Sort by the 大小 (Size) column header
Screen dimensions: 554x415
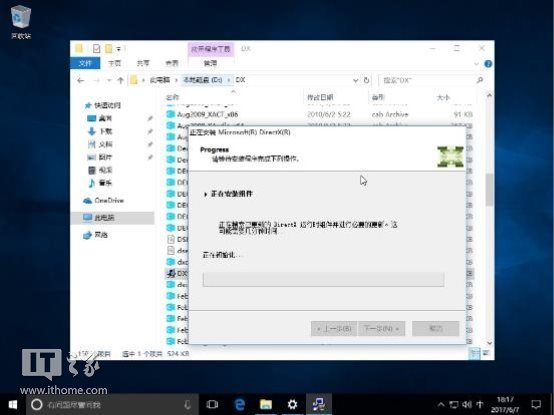pyautogui.click(x=443, y=97)
